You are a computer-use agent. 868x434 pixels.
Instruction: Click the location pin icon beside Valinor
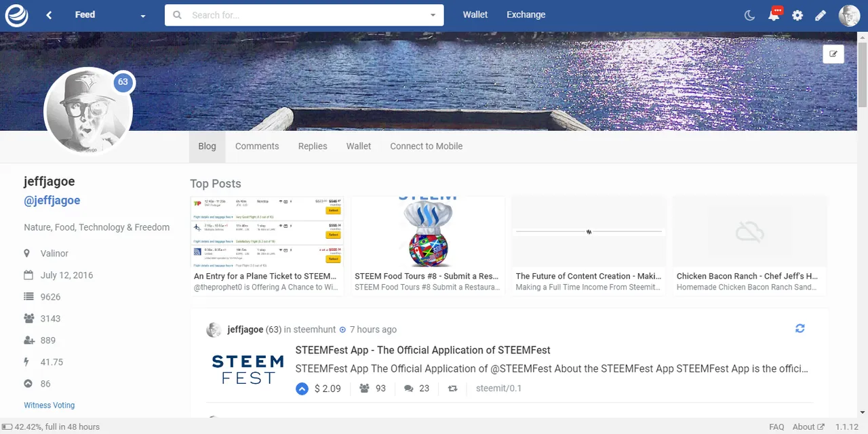pyautogui.click(x=27, y=253)
